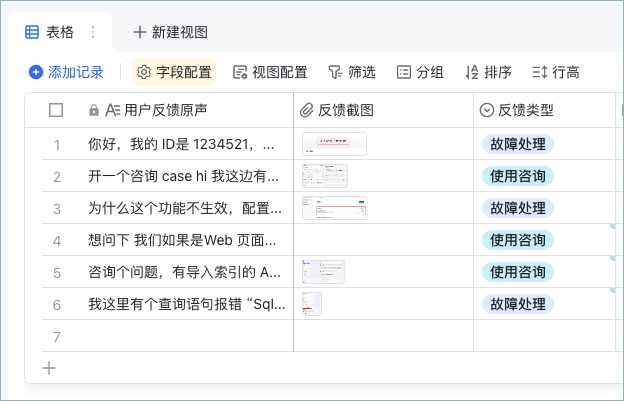Open 视图配置 panel
Screen dimensions: 624x401
tap(270, 72)
